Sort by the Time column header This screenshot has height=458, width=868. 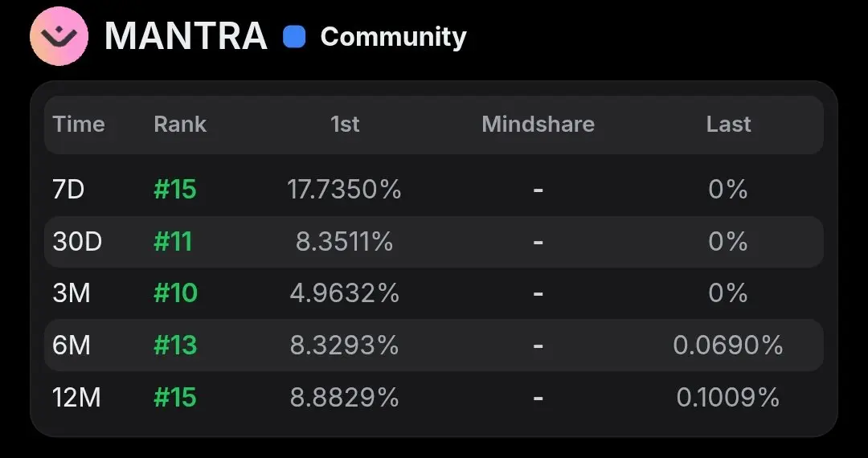pyautogui.click(x=79, y=124)
